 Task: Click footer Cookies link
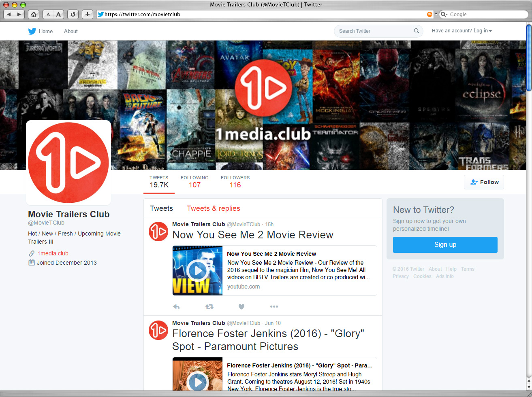point(422,276)
